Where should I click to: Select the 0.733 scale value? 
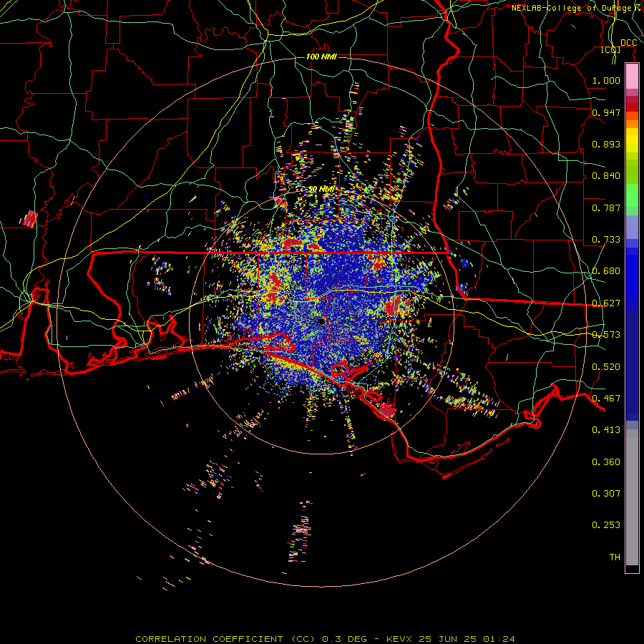click(x=606, y=240)
